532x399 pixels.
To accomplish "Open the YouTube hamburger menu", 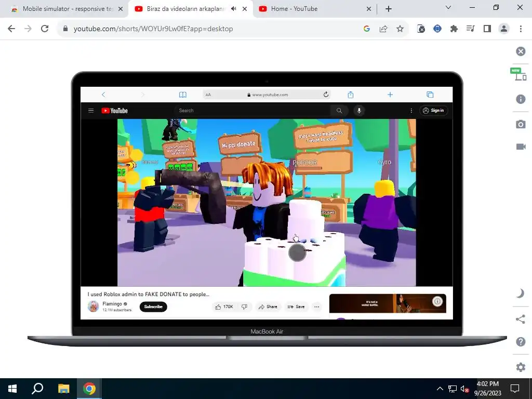I will pos(91,111).
